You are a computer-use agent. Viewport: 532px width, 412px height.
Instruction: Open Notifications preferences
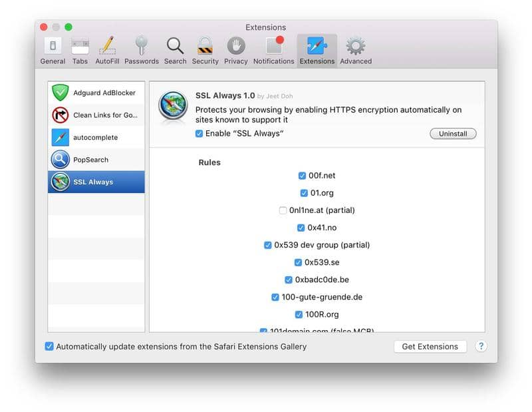273,45
